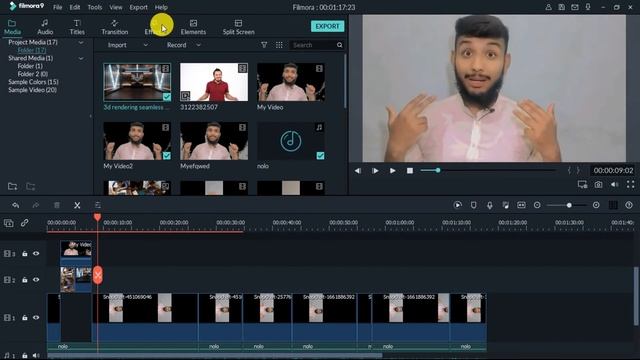Open the Media tab
Screen dimensions: 640x360
coord(12,27)
